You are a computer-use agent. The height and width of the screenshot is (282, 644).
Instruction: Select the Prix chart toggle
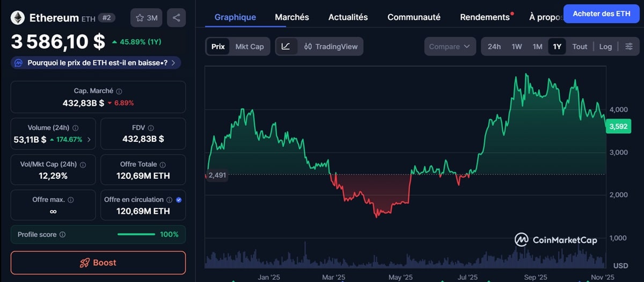pyautogui.click(x=218, y=47)
